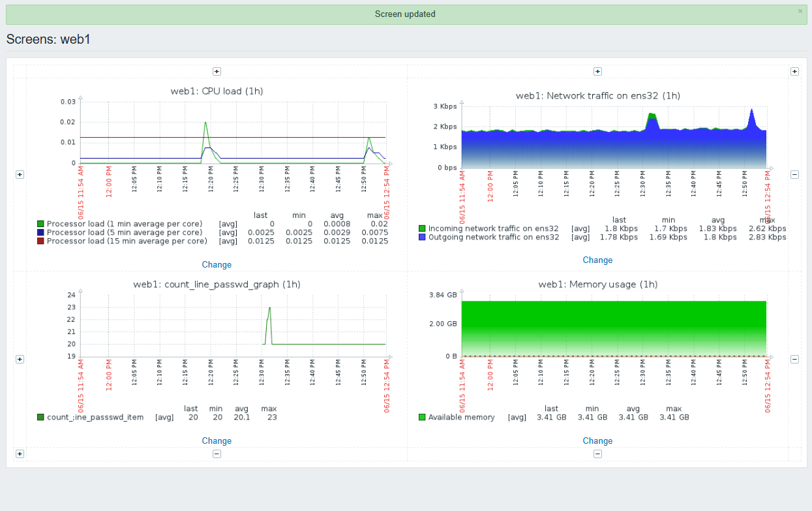Click "Incoming network traffic on ens32" legend label
This screenshot has height=511, width=812.
(x=494, y=228)
